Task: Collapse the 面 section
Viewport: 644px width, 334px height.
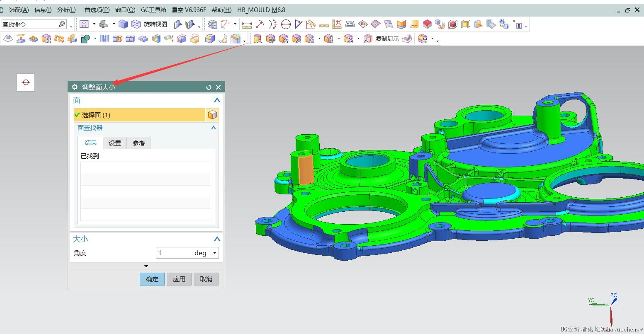Action: tap(217, 100)
